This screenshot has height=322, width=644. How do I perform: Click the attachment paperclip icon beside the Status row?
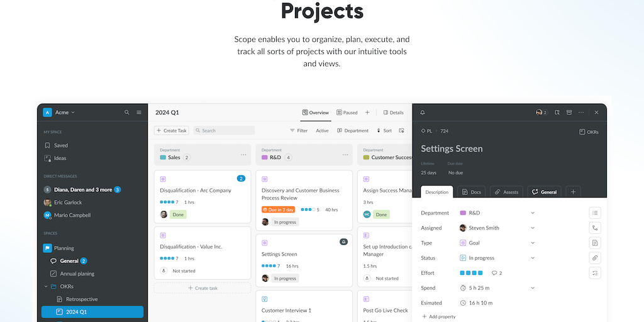click(x=595, y=258)
